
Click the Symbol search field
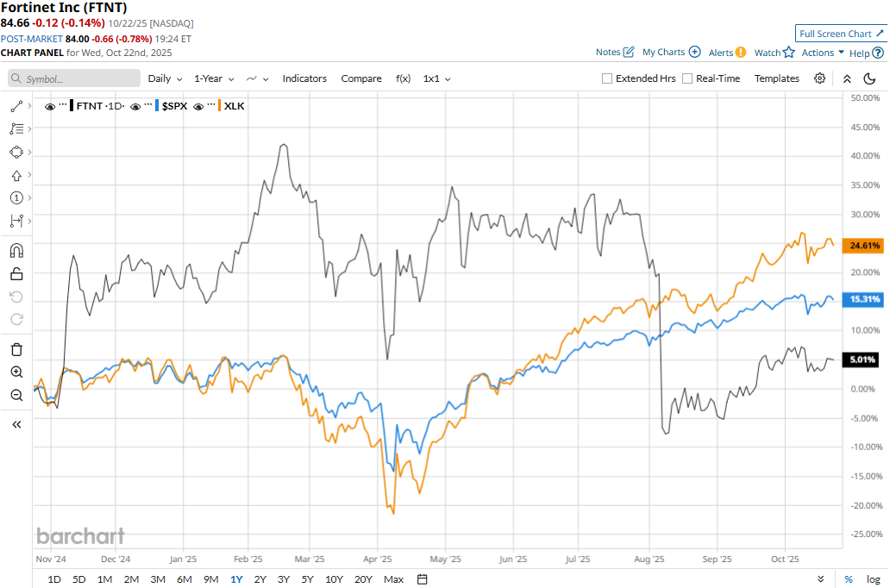(74, 78)
